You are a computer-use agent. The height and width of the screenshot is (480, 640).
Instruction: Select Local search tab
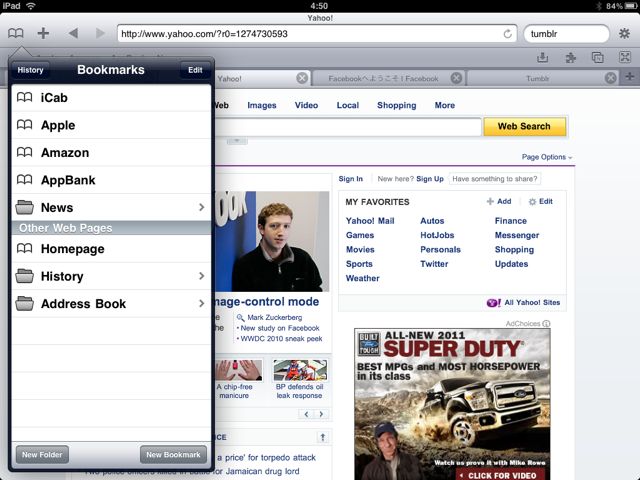click(x=348, y=105)
